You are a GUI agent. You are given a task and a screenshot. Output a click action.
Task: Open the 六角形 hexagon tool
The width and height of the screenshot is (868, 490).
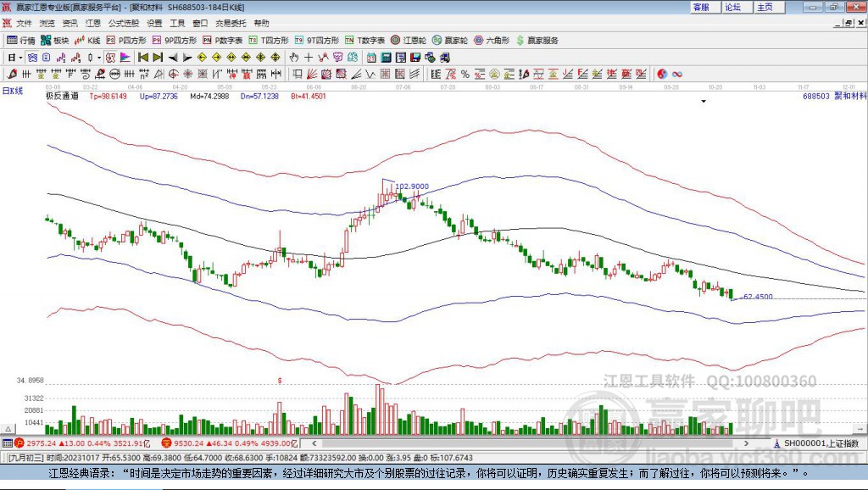pos(492,40)
